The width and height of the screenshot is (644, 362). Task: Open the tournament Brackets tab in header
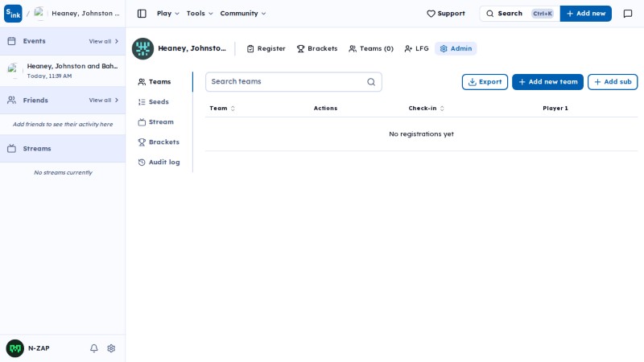click(x=317, y=48)
